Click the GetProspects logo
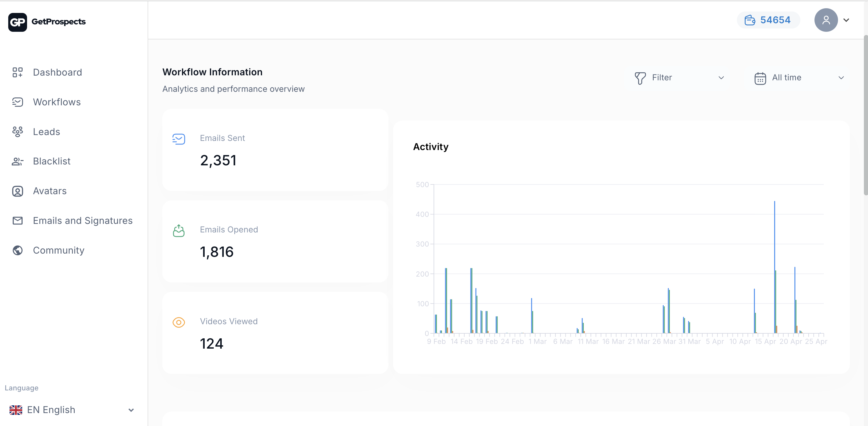The height and width of the screenshot is (426, 868). (47, 22)
